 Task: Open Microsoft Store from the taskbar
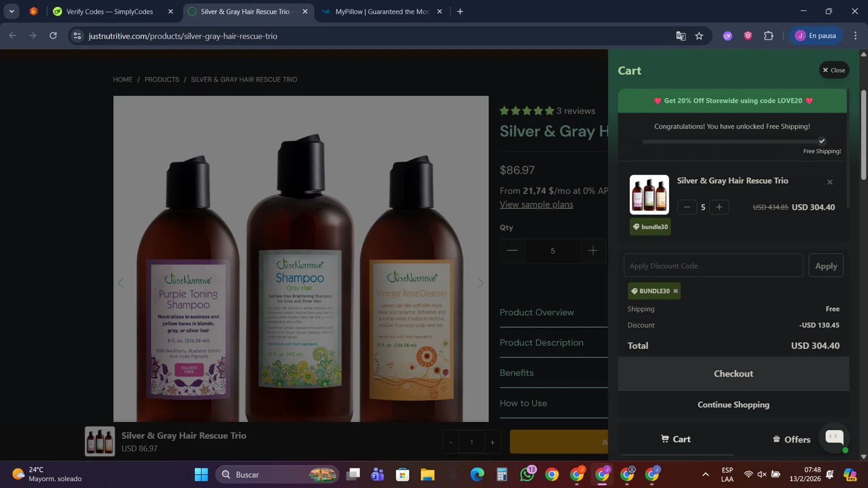coord(403,475)
